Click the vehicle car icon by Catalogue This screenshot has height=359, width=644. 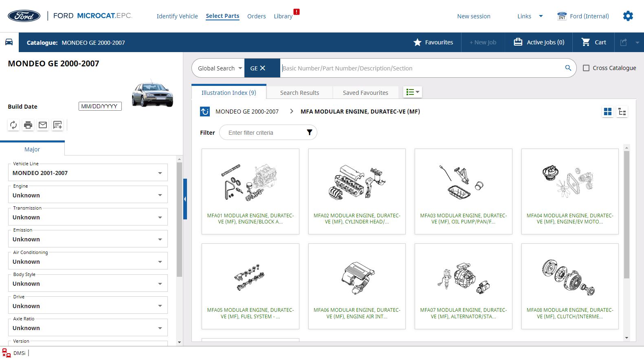pyautogui.click(x=9, y=42)
